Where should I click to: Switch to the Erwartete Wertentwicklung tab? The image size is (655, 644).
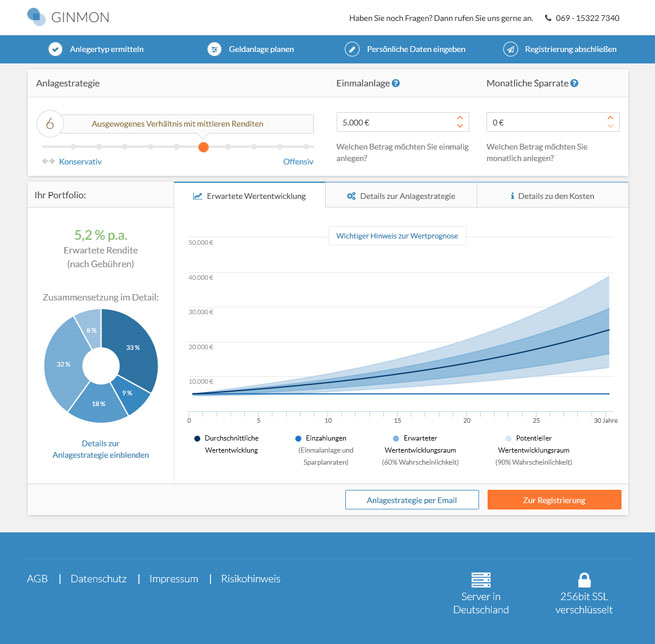[x=249, y=195]
